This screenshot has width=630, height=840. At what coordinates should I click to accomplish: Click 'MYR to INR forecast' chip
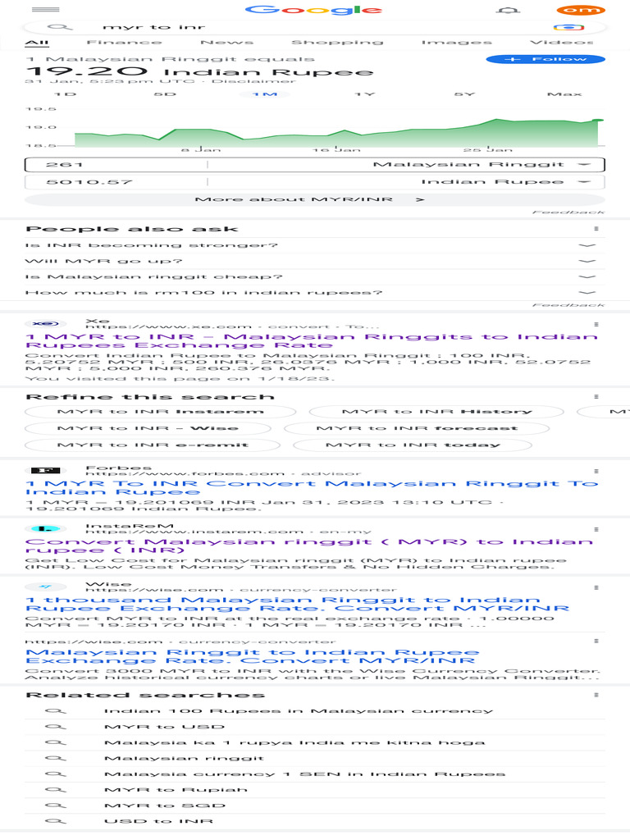click(417, 428)
